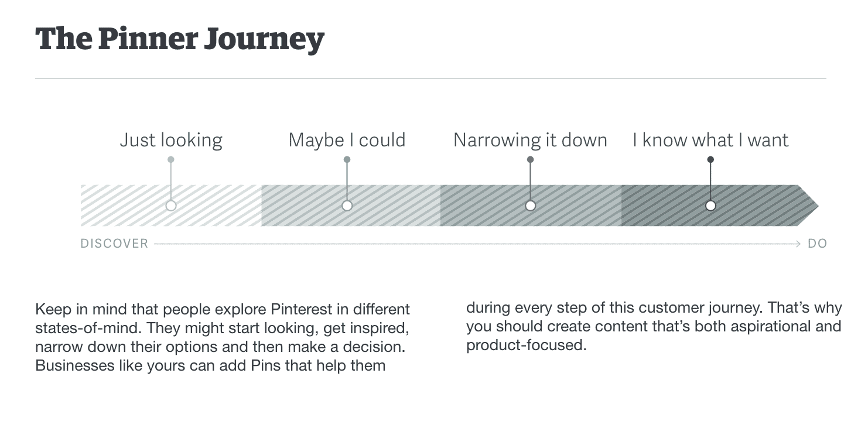Click the white circle marker under Narrowing it down
Viewport: 868px width, 445px height.
[x=530, y=206]
